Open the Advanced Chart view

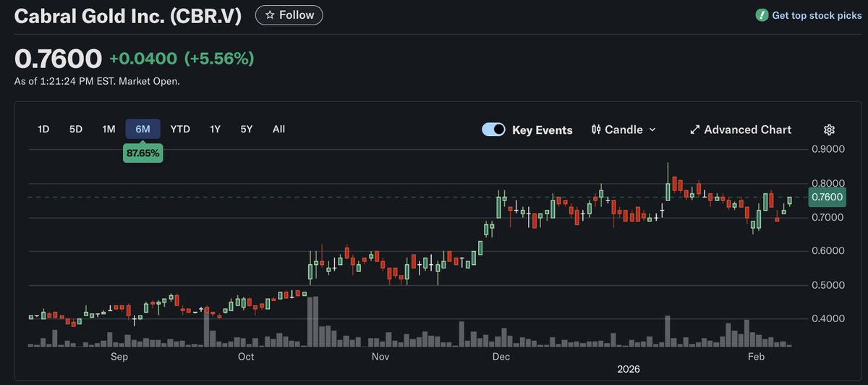point(741,130)
